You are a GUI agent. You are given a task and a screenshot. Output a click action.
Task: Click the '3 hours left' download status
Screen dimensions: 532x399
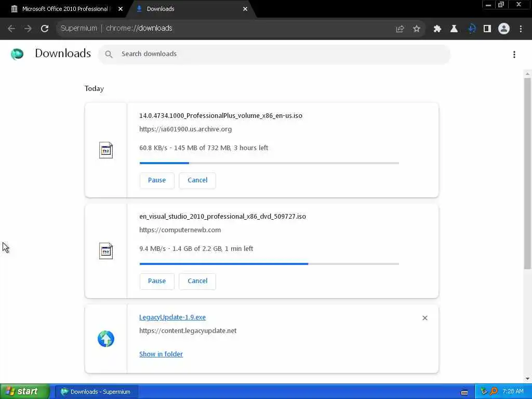pos(251,148)
